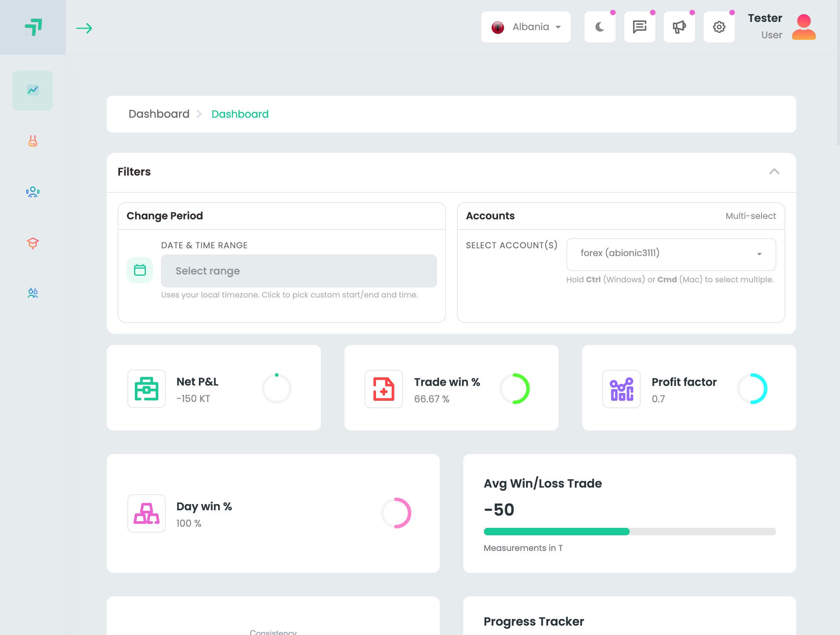Viewport: 840px width, 635px height.
Task: Open the orange flask sidebar icon
Action: pos(33,141)
